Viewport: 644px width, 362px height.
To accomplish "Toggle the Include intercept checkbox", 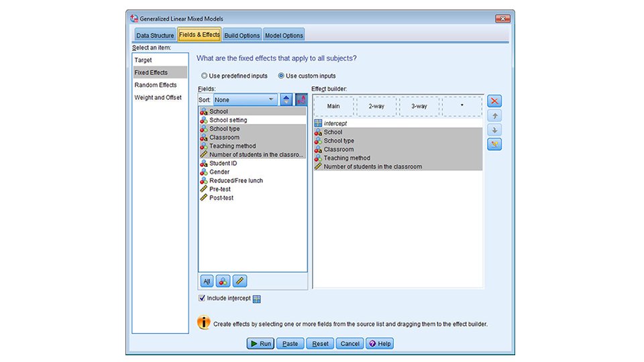I will point(202,298).
